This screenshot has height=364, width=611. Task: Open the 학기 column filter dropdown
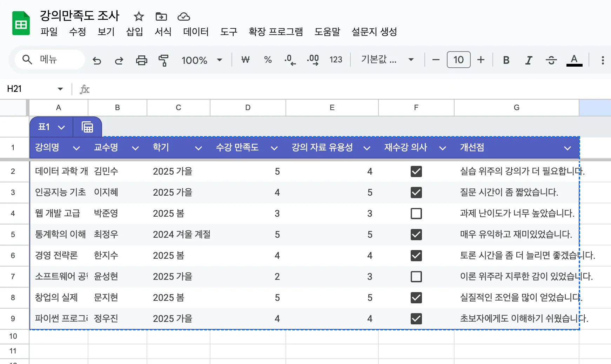(x=198, y=148)
